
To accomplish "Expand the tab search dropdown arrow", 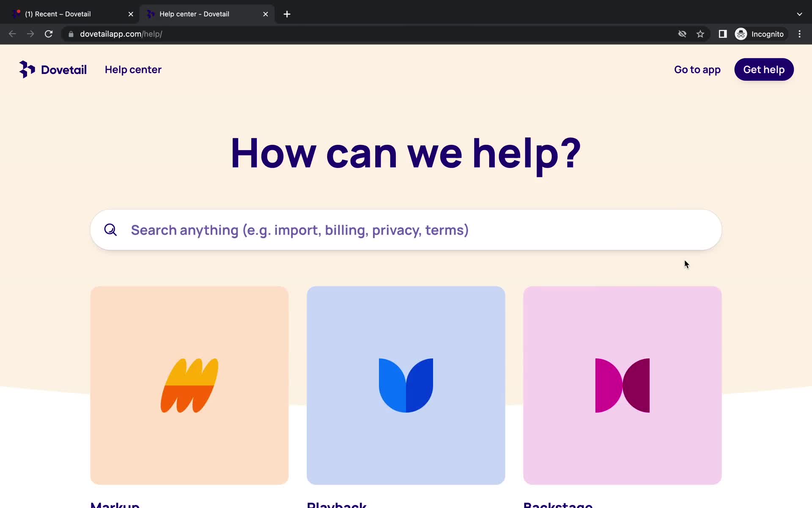I will [x=799, y=14].
